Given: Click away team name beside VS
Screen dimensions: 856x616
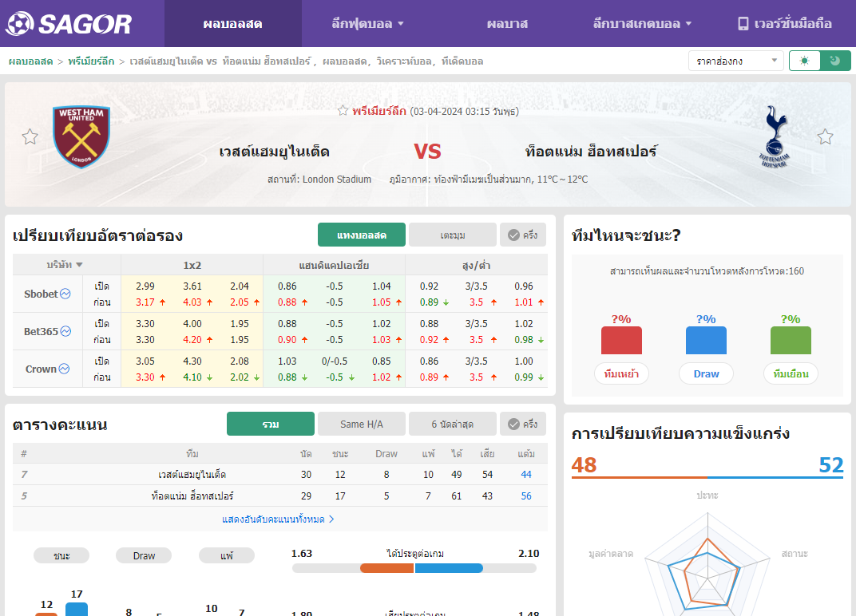Looking at the screenshot, I should tap(591, 151).
